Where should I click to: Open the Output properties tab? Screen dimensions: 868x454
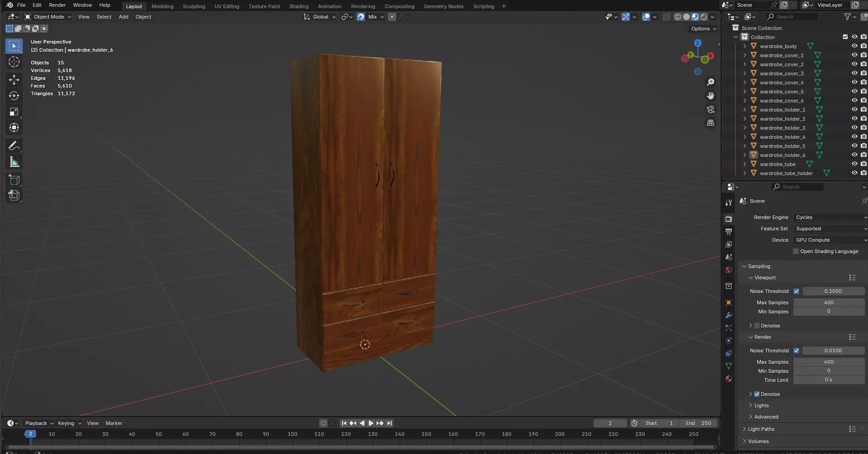tap(729, 231)
